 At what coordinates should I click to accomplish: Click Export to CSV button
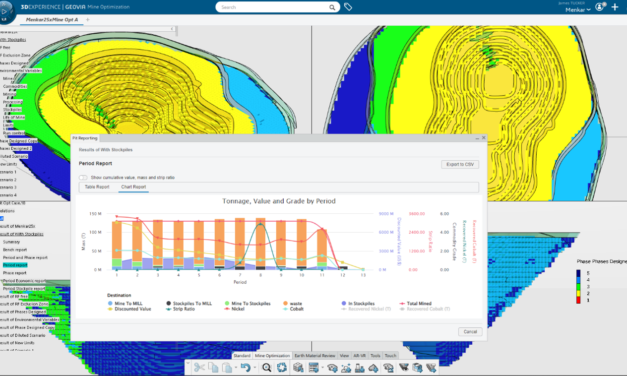point(460,164)
